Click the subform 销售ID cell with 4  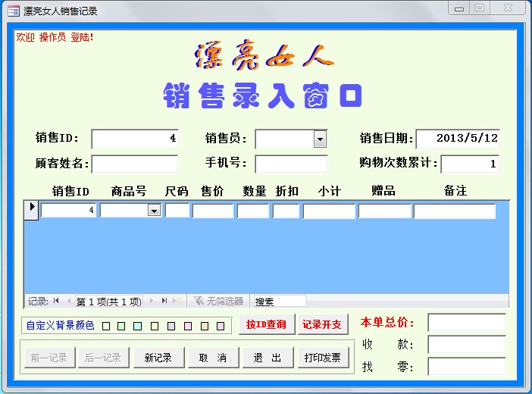tap(68, 211)
